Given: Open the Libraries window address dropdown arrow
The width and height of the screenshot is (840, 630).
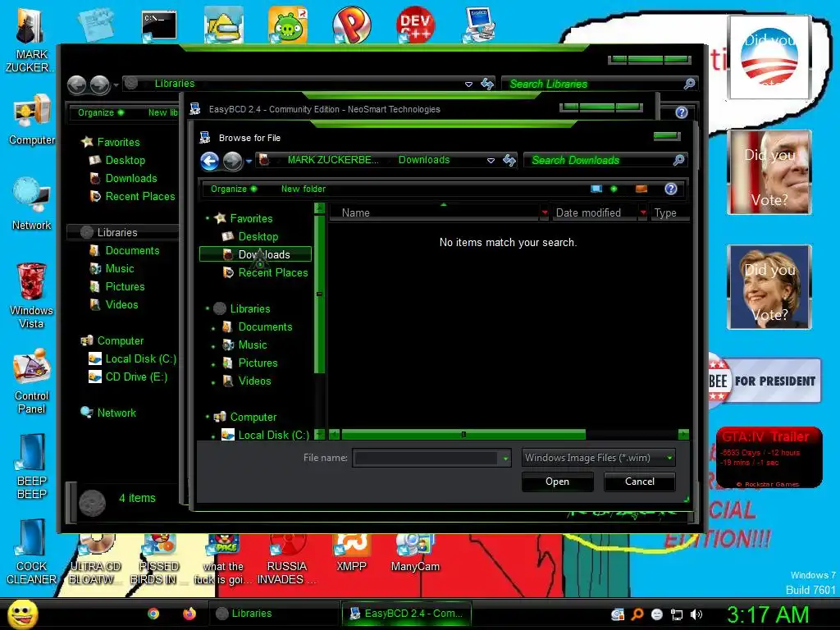Looking at the screenshot, I should 468,84.
